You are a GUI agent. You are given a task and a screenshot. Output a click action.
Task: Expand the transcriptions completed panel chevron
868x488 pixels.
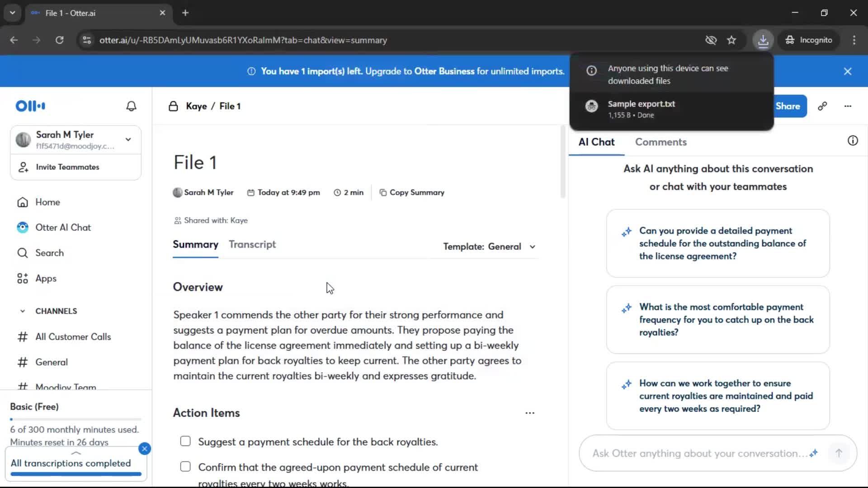76,453
